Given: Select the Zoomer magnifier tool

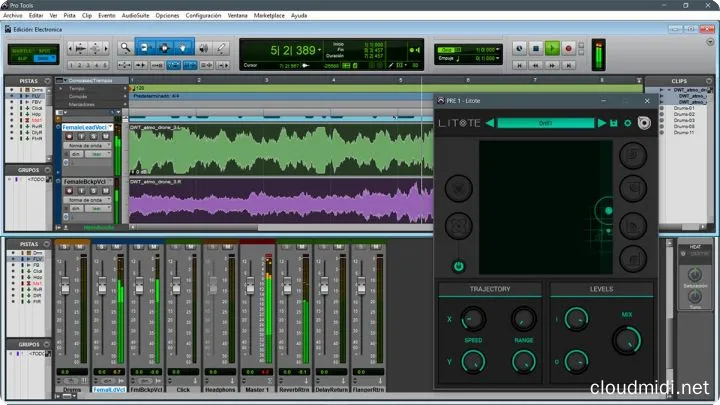Looking at the screenshot, I should (x=125, y=47).
